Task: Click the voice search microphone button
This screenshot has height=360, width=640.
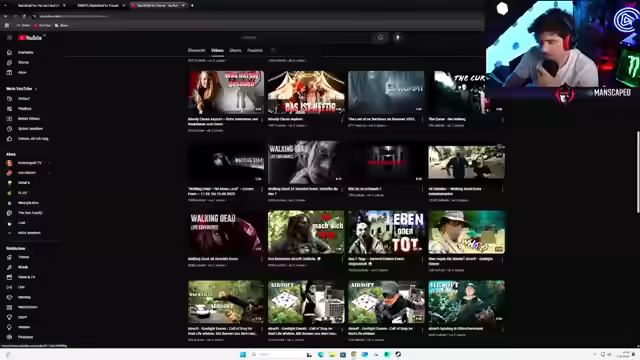Action: 398,38
